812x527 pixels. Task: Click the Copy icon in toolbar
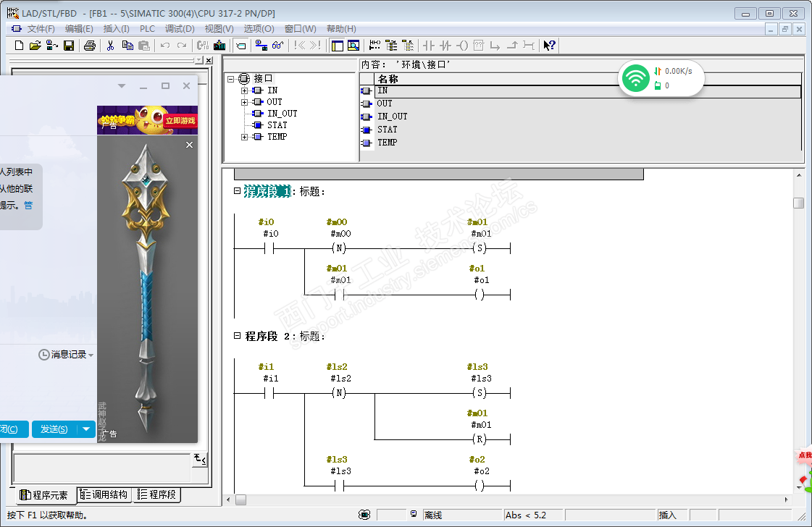[127, 46]
